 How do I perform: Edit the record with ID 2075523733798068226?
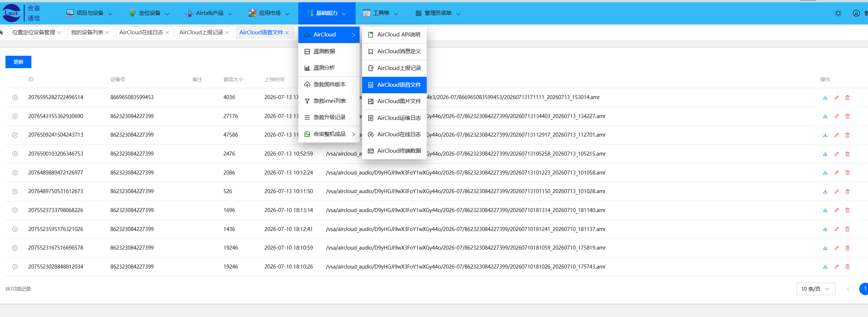[837, 210]
